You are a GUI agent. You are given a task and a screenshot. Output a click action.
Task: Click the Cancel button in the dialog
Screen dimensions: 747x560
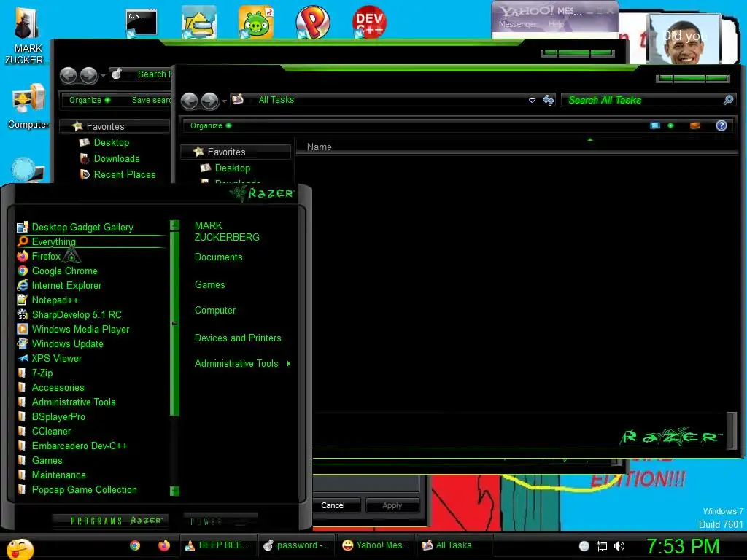pos(333,505)
